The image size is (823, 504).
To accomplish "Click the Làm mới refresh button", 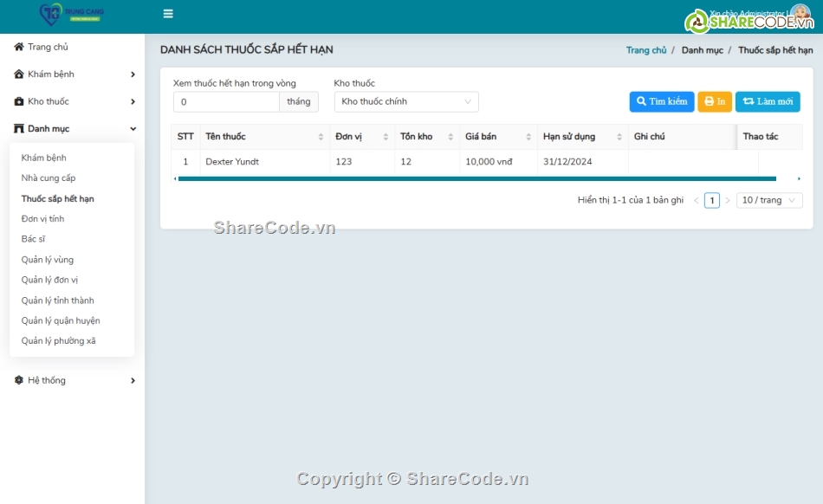I will pyautogui.click(x=768, y=101).
